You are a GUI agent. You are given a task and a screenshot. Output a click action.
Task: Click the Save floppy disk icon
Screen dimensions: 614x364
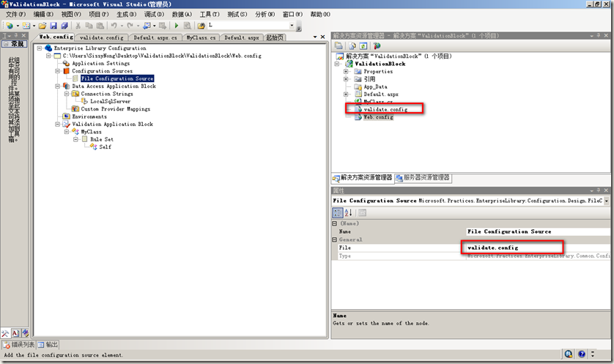53,26
